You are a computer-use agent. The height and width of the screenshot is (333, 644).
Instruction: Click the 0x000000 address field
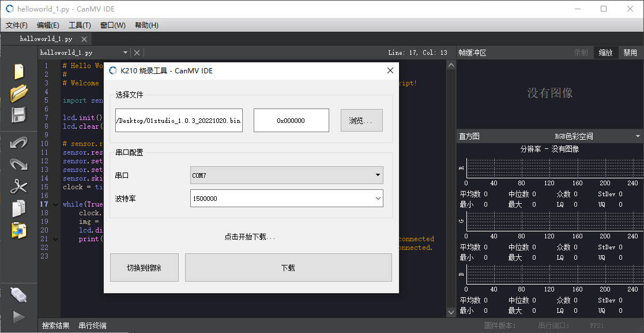pos(291,121)
